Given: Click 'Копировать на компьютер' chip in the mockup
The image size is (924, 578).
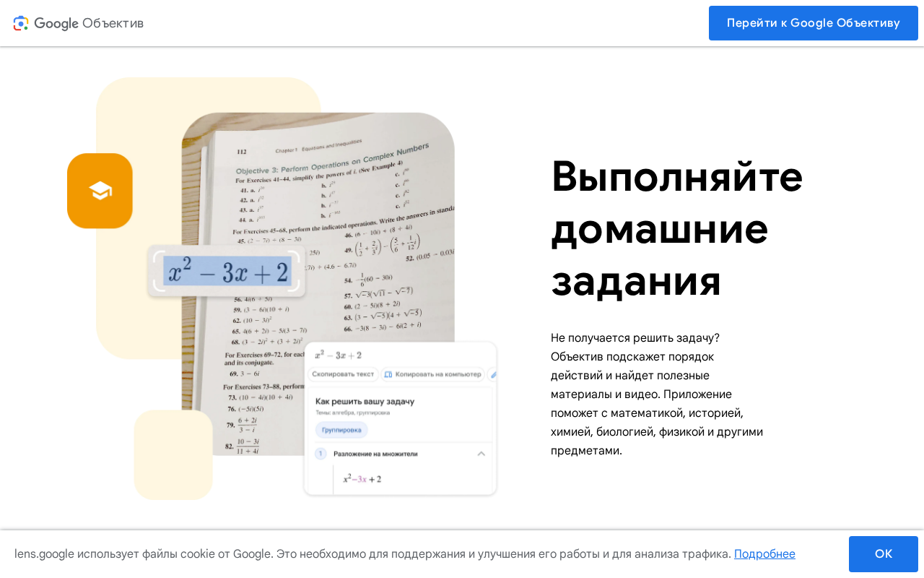Looking at the screenshot, I should coord(432,374).
